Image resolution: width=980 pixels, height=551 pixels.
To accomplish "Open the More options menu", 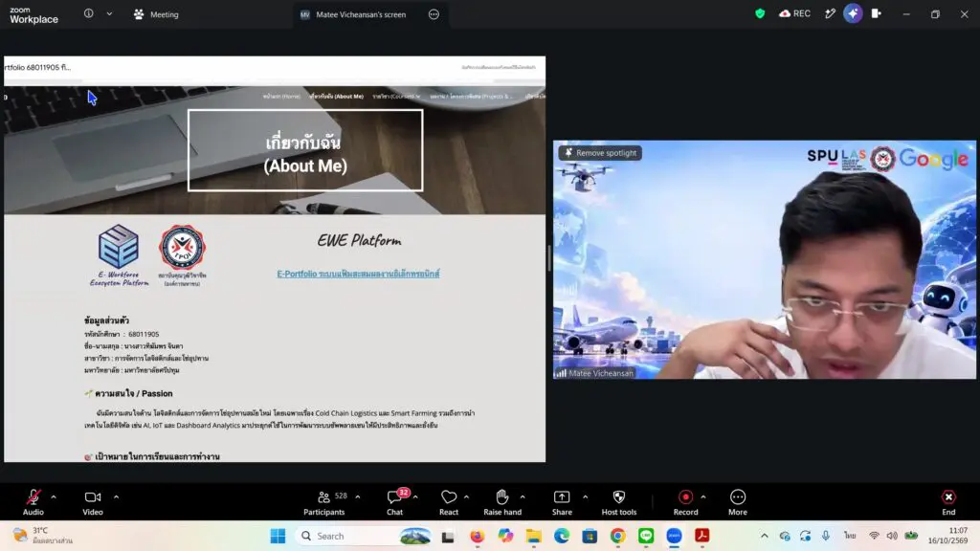I will (738, 502).
